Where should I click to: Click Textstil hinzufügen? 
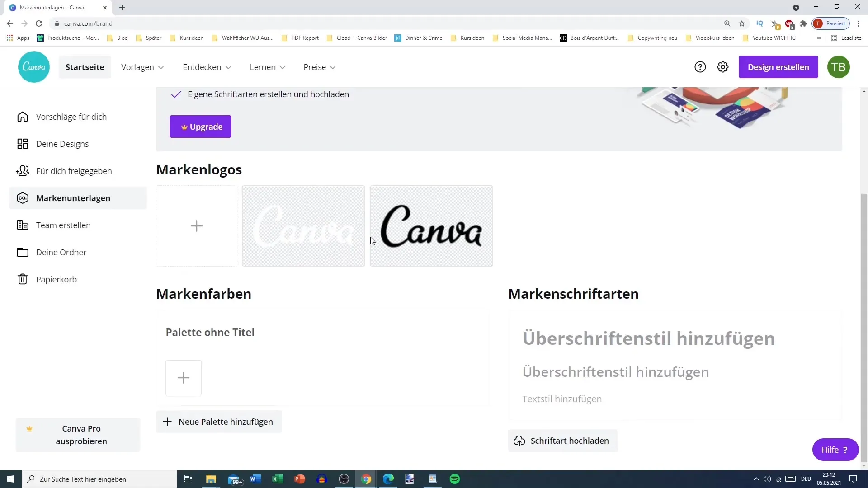(x=562, y=399)
